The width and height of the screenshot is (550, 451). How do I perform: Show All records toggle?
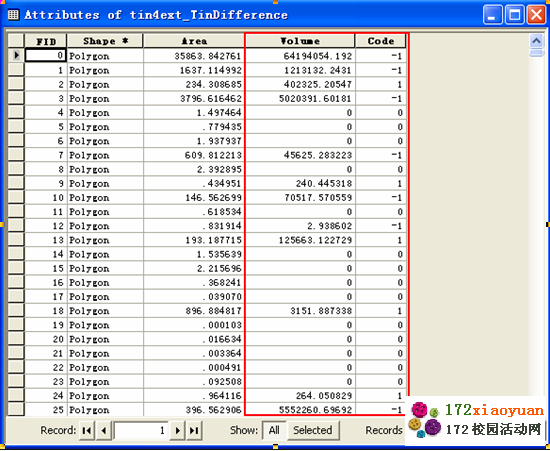[x=274, y=430]
